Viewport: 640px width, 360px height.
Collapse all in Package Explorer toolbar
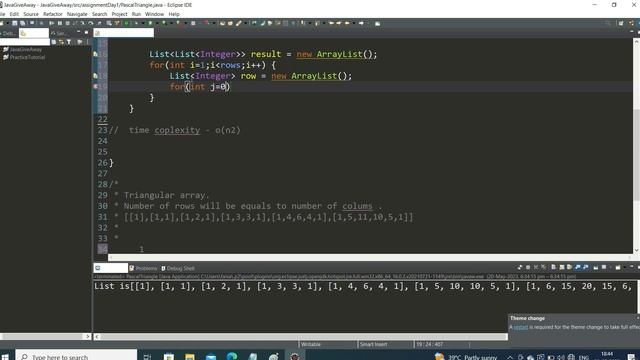click(x=53, y=42)
